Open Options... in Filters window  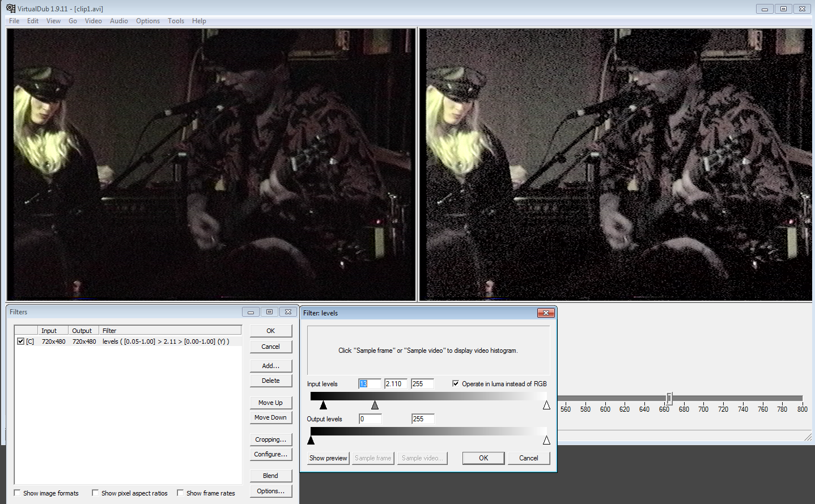click(x=271, y=491)
